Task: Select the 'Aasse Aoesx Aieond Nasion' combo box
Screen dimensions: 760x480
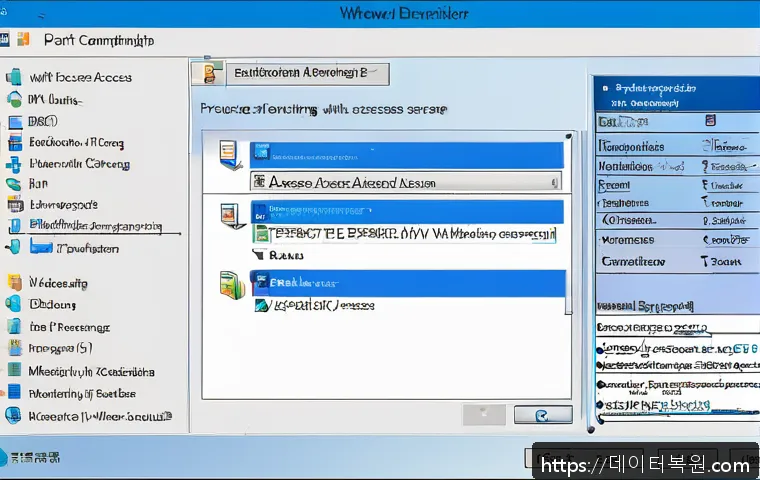Action: point(406,182)
